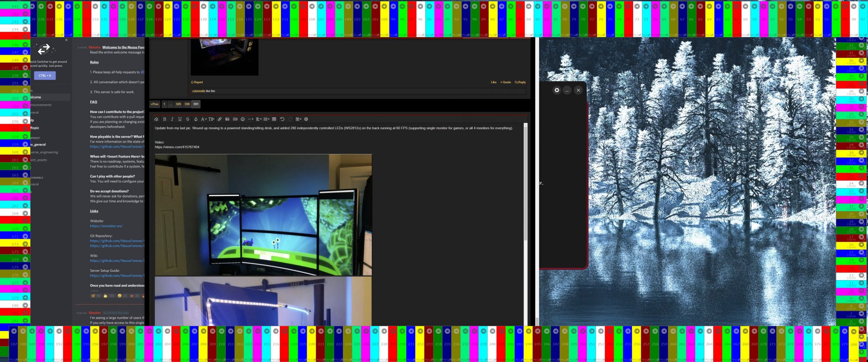
Task: Open the font family dropdown
Action: (204, 119)
